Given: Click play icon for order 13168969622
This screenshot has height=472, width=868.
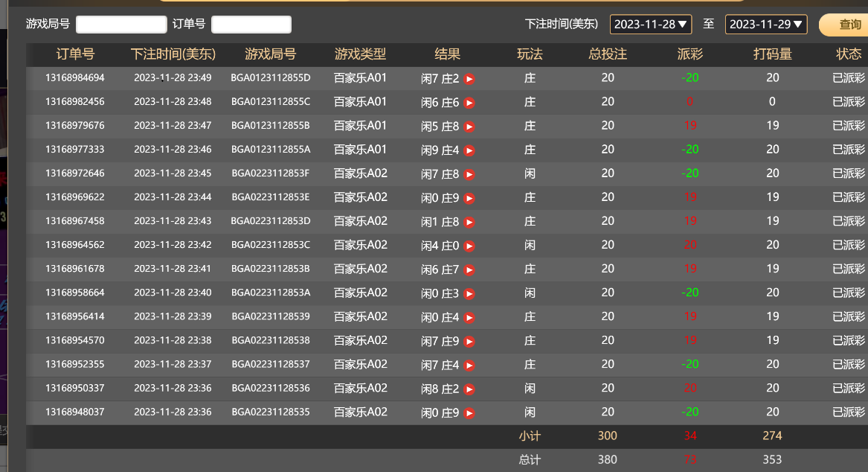Looking at the screenshot, I should 469,198.
